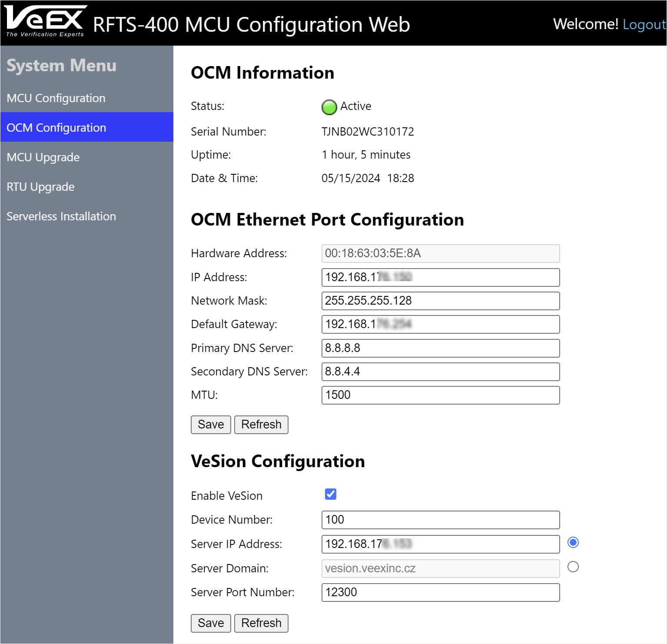Click the uptime value 1 hour, 5 minutes
The height and width of the screenshot is (644, 667).
click(x=366, y=155)
